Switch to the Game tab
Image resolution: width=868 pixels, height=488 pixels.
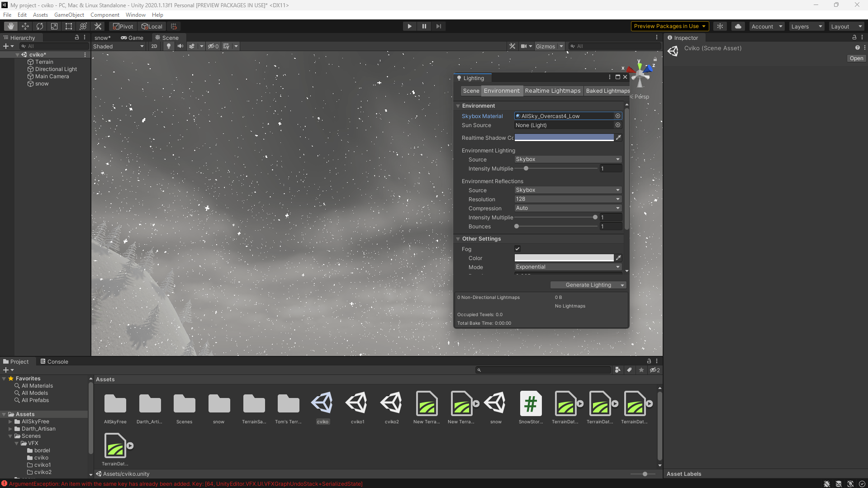[132, 38]
